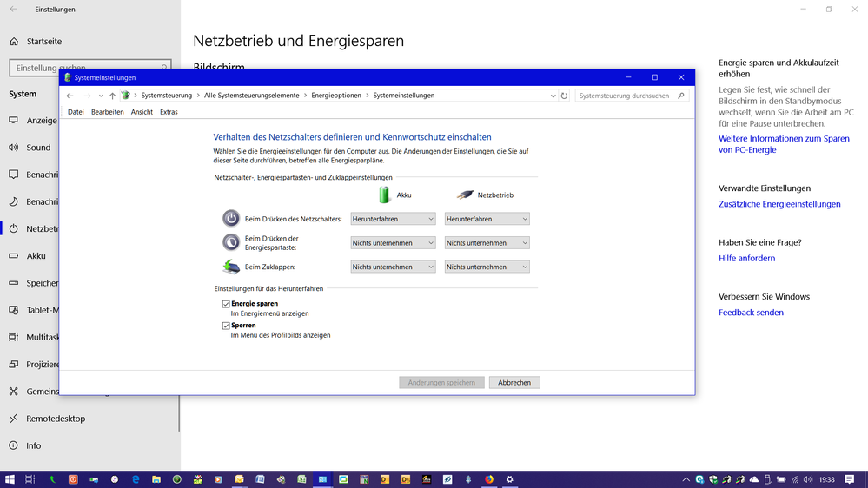Viewport: 868px width, 488px height.
Task: Open Weitere Informationen zum Sparen von PC-Energie
Action: [784, 144]
